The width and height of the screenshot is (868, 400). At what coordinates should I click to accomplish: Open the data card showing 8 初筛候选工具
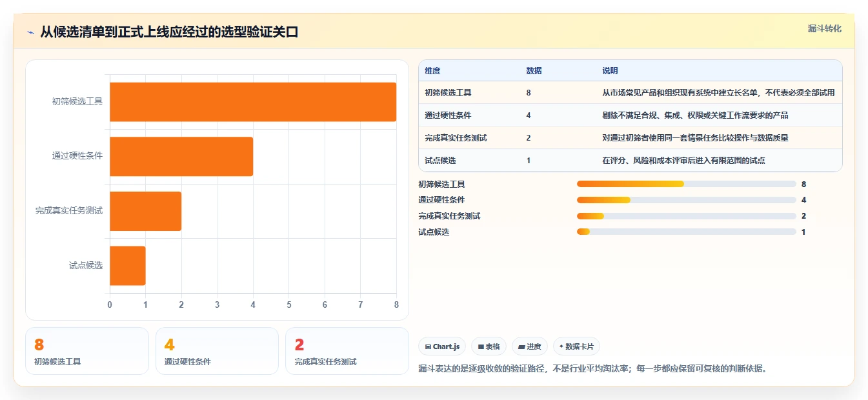tap(87, 351)
